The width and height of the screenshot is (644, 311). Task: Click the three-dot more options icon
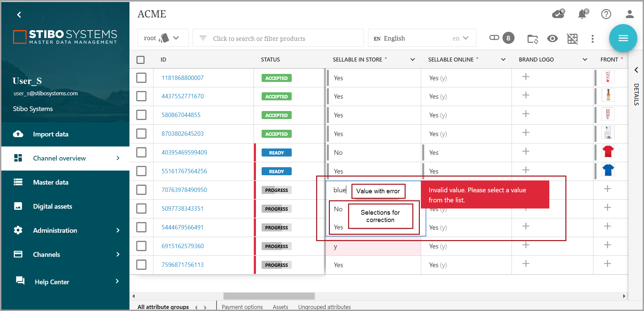pos(592,39)
